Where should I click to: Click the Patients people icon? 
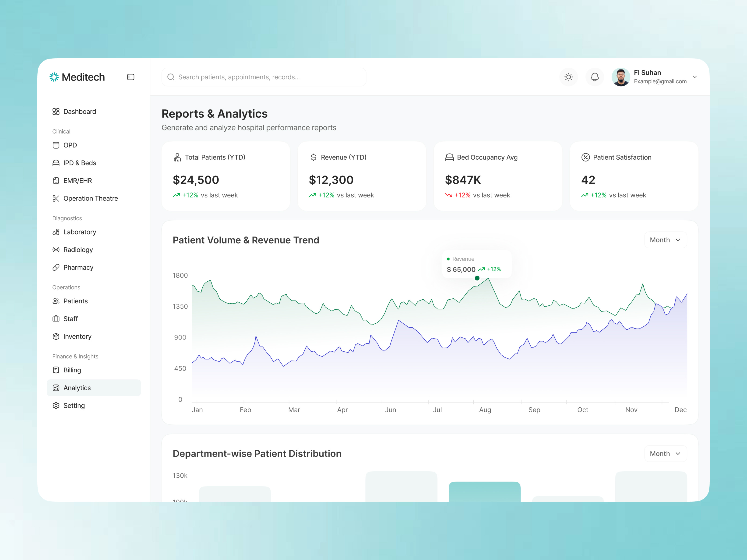[x=56, y=301]
